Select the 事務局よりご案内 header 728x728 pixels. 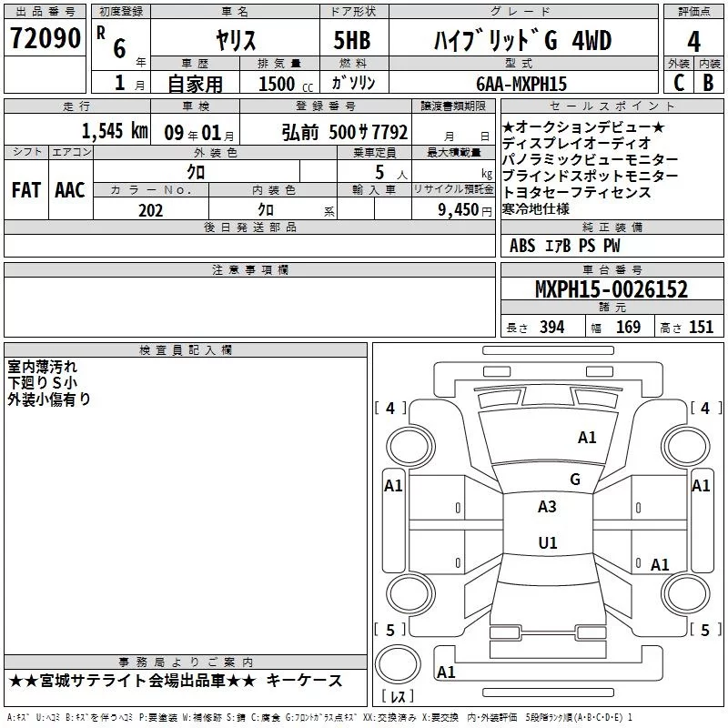[186, 662]
